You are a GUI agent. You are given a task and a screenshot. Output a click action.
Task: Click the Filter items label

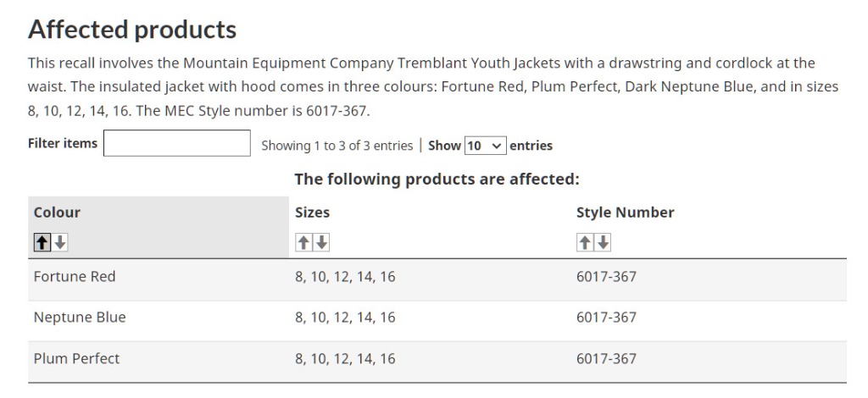pyautogui.click(x=63, y=143)
